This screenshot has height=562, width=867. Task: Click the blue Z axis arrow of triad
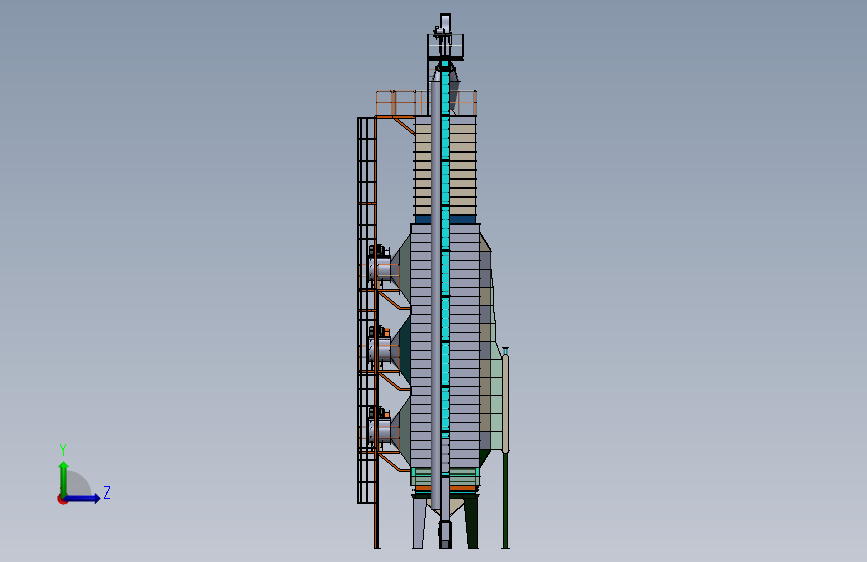83,498
